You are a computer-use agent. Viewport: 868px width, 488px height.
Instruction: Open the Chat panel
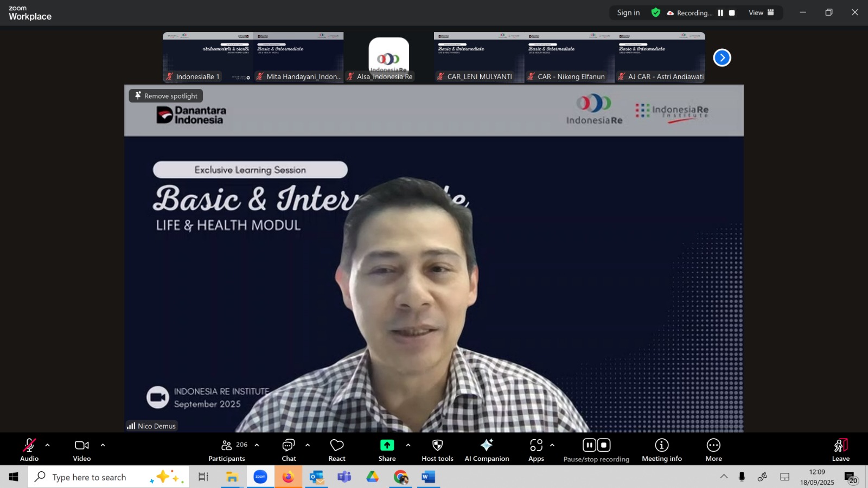pos(289,450)
